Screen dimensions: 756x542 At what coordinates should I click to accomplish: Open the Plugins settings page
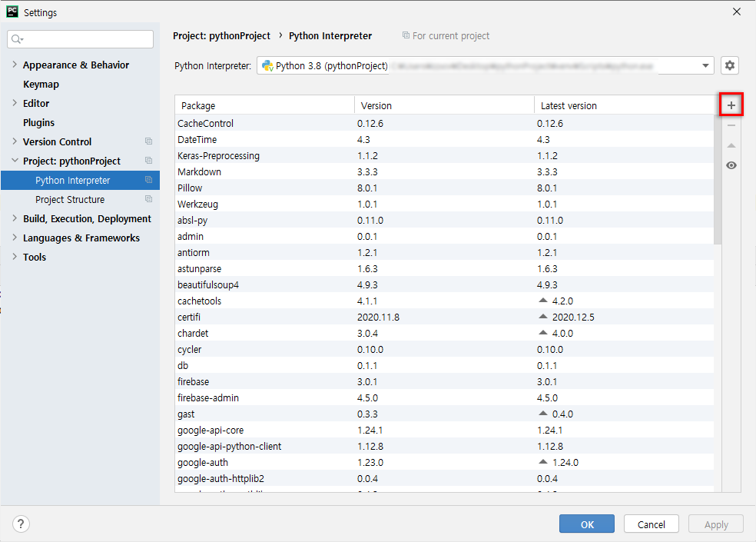(38, 122)
